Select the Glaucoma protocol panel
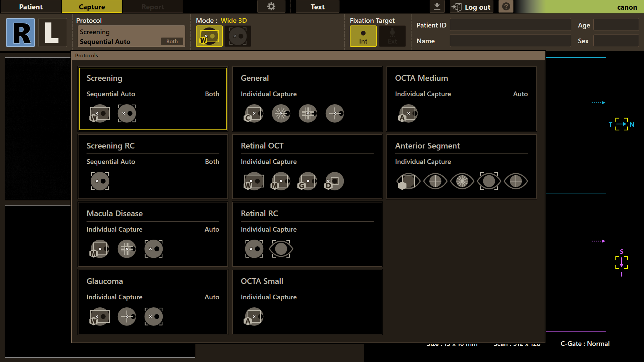The image size is (644, 362). tap(153, 302)
